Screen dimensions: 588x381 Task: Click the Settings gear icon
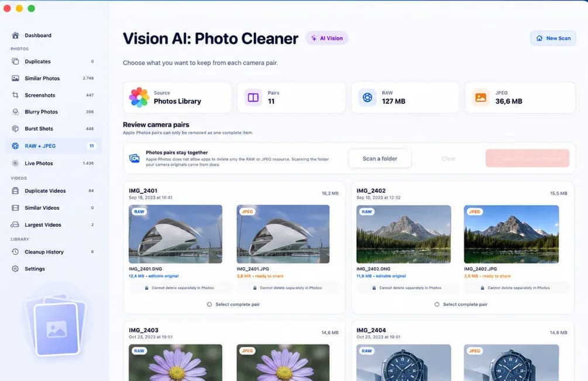(15, 269)
